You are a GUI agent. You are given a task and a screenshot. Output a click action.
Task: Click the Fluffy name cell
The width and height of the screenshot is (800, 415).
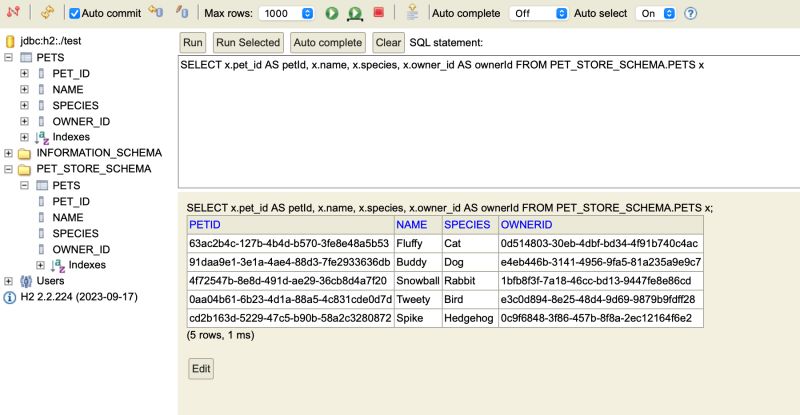point(418,243)
